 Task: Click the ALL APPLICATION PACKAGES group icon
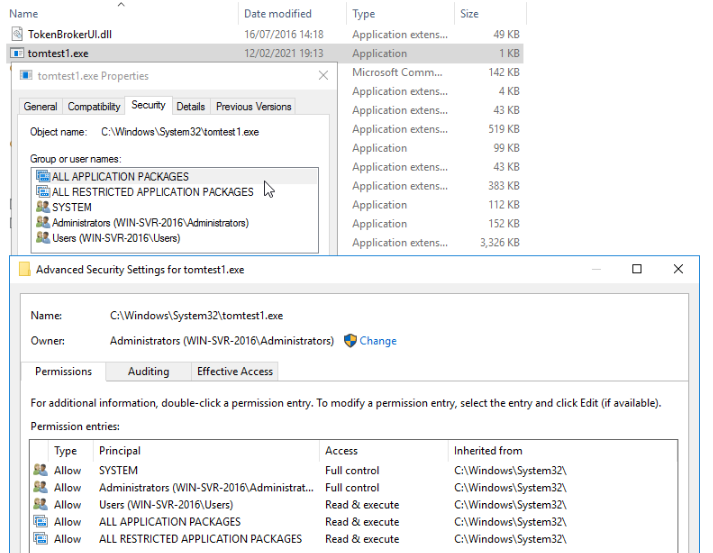pos(42,177)
